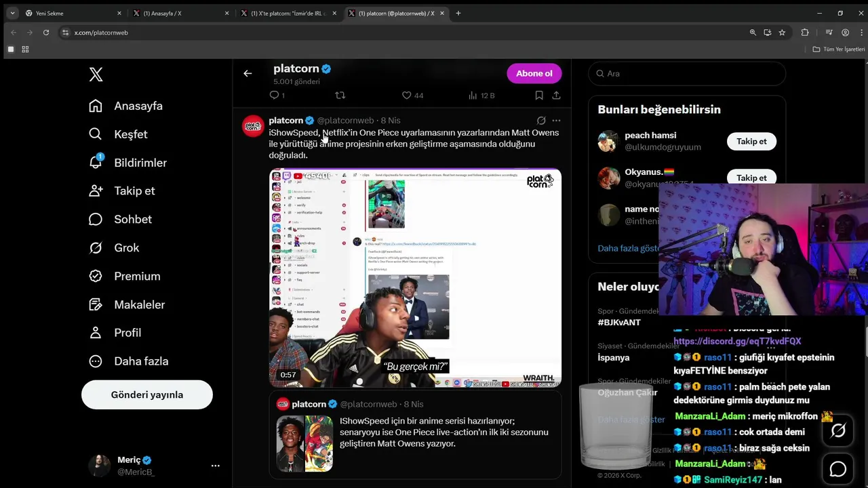The image size is (868, 488).
Task: Click Meriç profile avatar at bottom
Action: pyautogui.click(x=99, y=466)
